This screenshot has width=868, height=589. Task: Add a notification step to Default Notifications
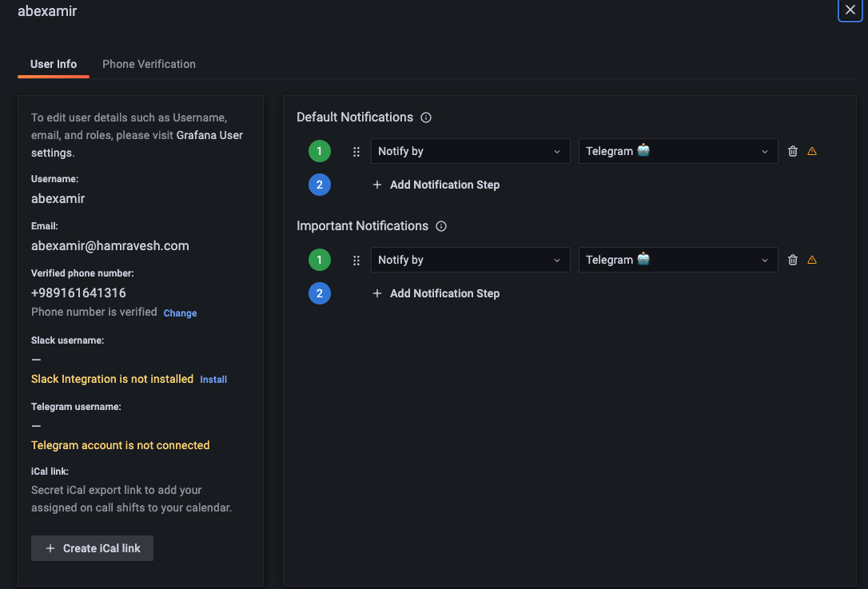coord(436,185)
